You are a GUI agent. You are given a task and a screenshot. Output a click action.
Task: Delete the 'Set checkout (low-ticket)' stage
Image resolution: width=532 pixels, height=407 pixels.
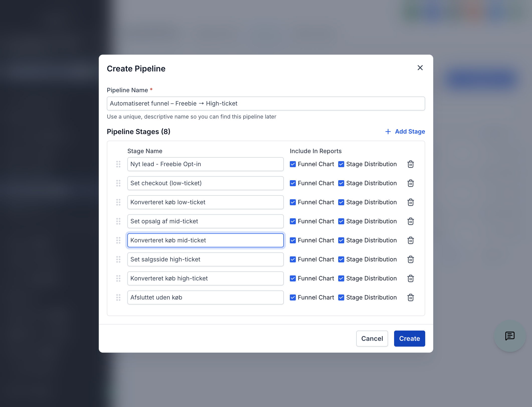point(410,183)
